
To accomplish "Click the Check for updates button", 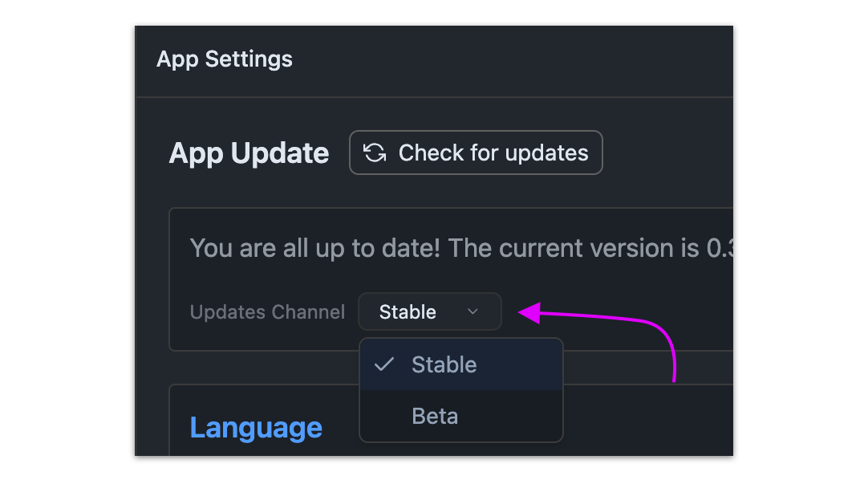I will click(476, 153).
